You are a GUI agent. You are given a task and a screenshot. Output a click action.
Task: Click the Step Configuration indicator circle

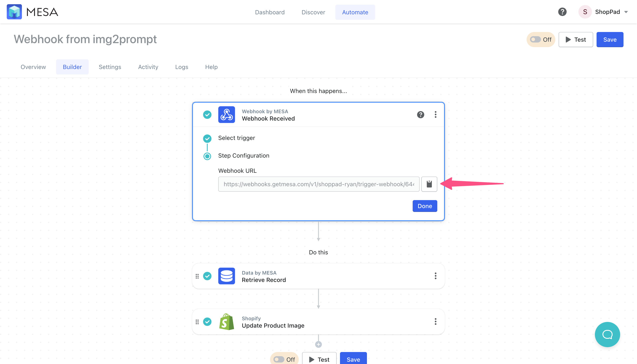pyautogui.click(x=207, y=156)
